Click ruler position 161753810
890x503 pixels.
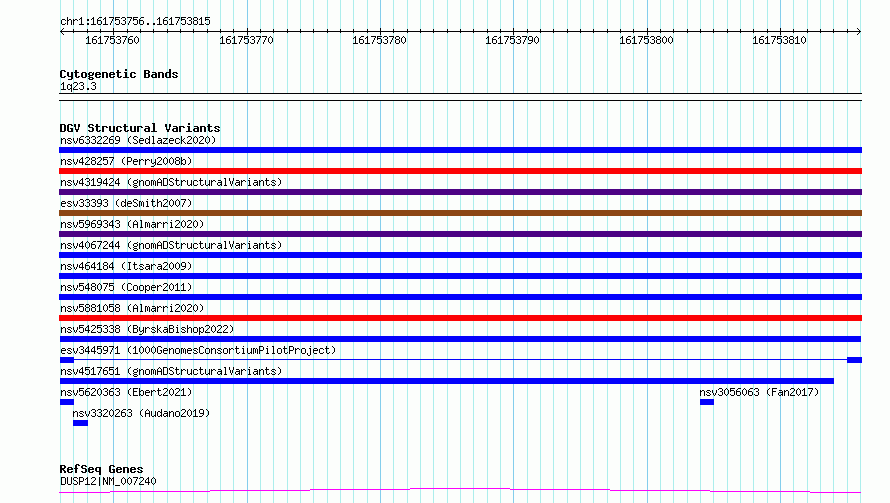(779, 40)
